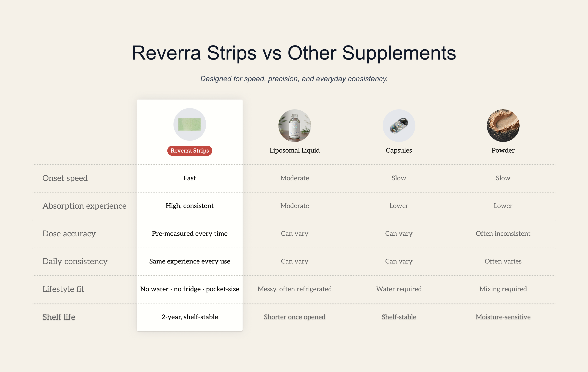This screenshot has height=372, width=588.
Task: Select the Onset speed row label
Action: pos(65,178)
